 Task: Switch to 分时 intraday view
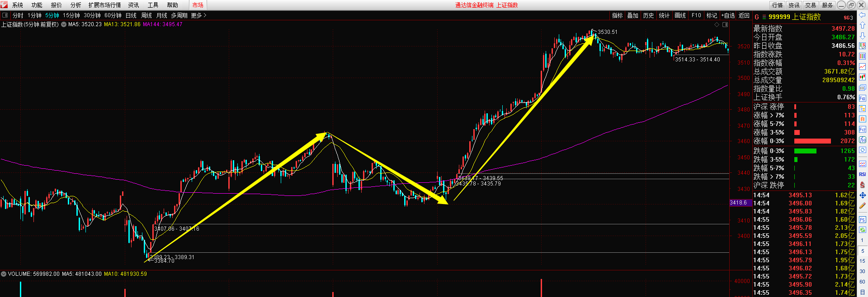(18, 15)
